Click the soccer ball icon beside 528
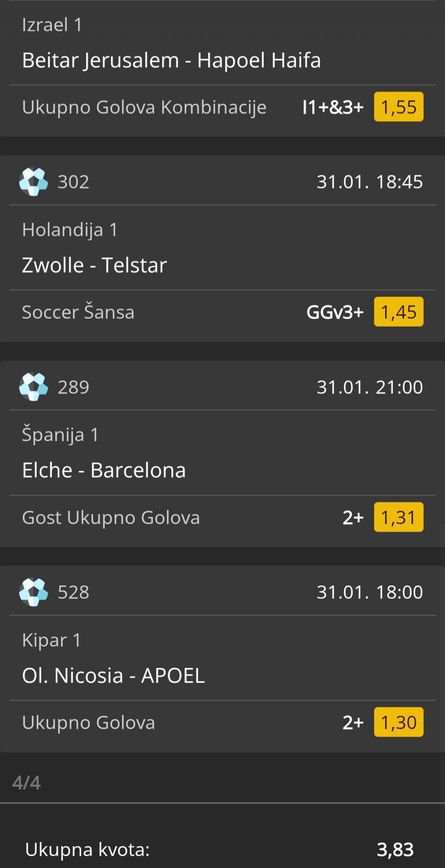445x868 pixels. pyautogui.click(x=33, y=592)
